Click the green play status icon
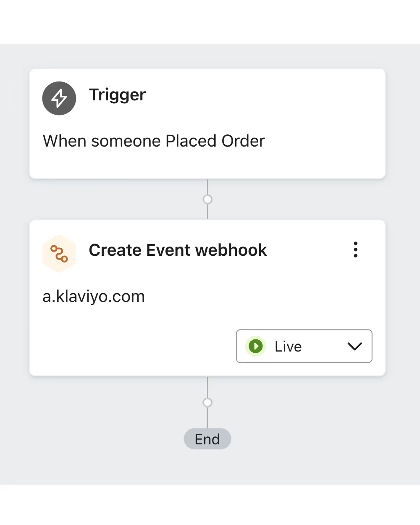Image resolution: width=420 pixels, height=525 pixels. 256,346
